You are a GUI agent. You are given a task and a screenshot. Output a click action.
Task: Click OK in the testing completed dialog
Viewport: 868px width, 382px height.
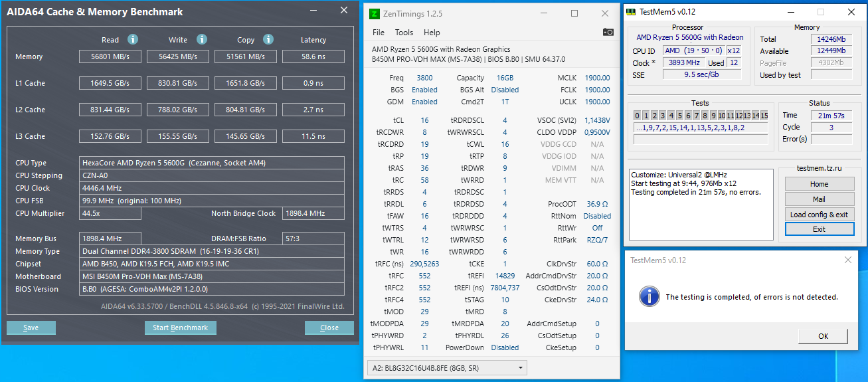(x=824, y=335)
